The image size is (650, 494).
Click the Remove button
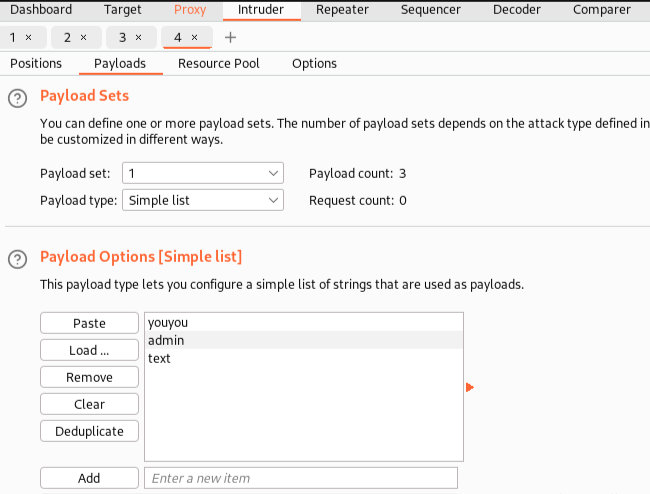tap(89, 377)
